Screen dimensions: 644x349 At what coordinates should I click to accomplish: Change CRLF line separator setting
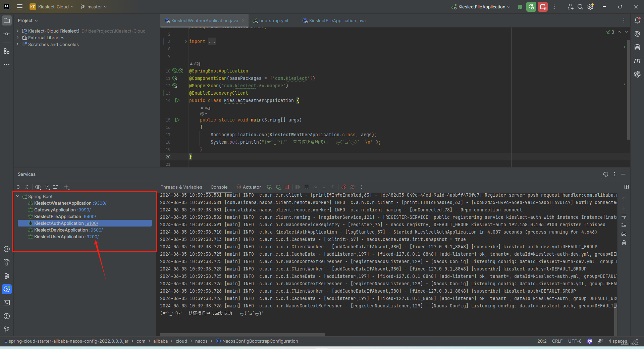pyautogui.click(x=557, y=341)
